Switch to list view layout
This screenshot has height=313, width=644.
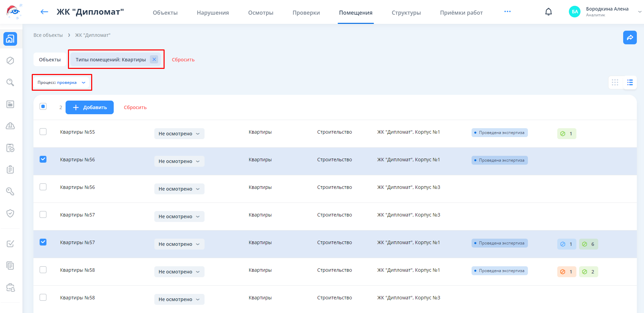point(630,83)
